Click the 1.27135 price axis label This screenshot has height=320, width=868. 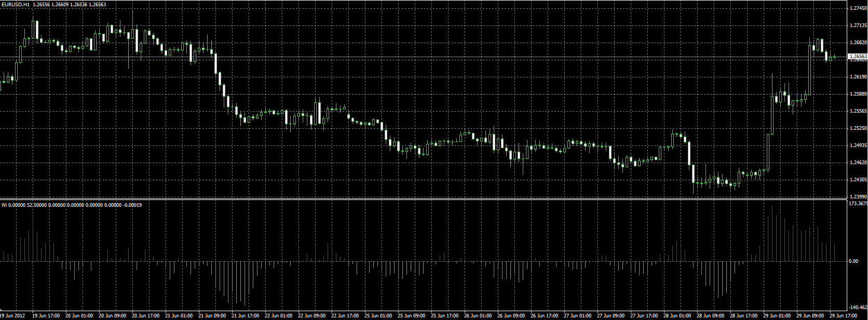point(857,25)
